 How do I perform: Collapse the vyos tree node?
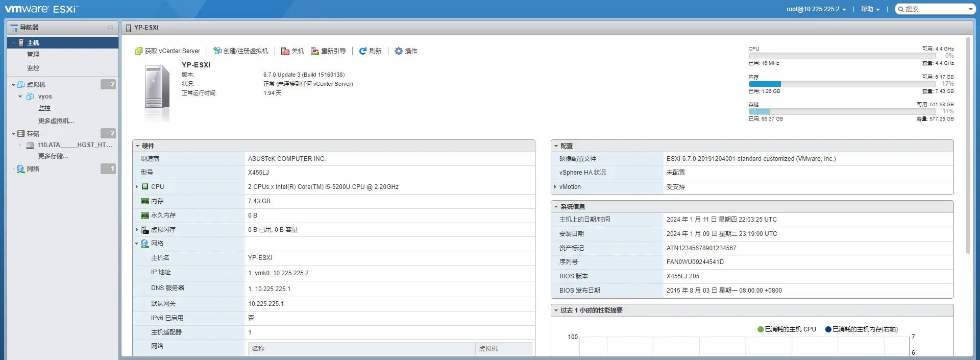coord(20,97)
